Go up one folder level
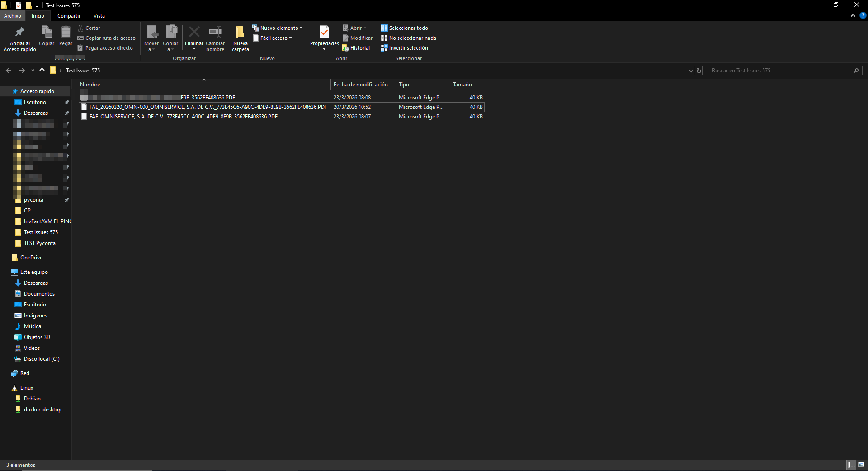 click(x=42, y=71)
